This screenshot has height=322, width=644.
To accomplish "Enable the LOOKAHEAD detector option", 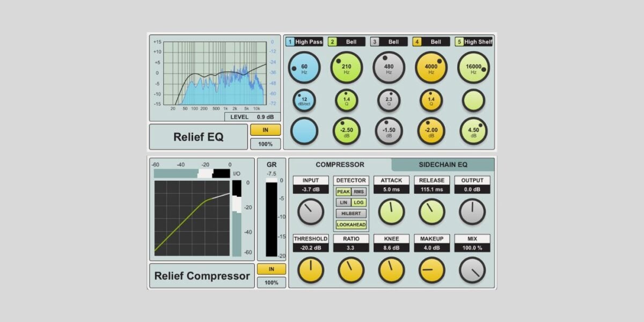I will [350, 224].
